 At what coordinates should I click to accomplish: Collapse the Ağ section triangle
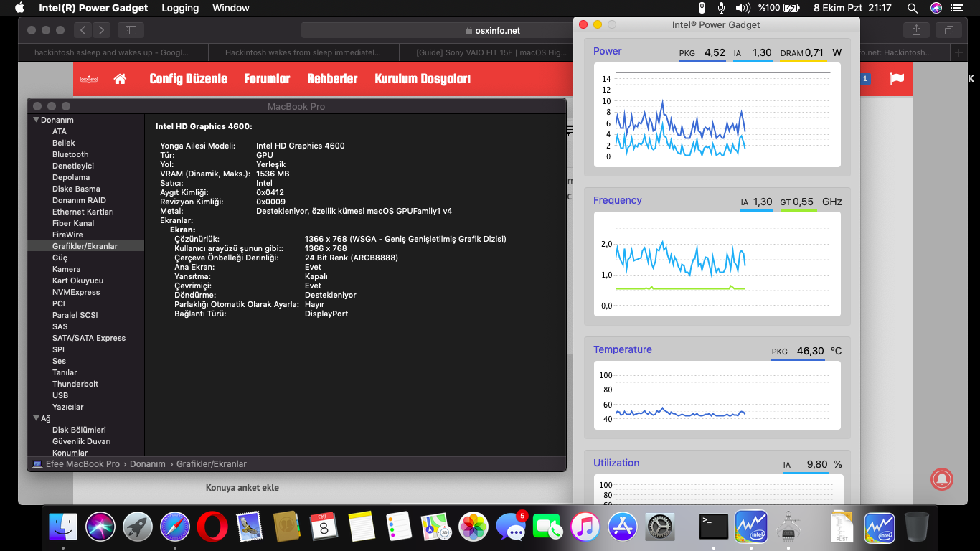pos(36,418)
